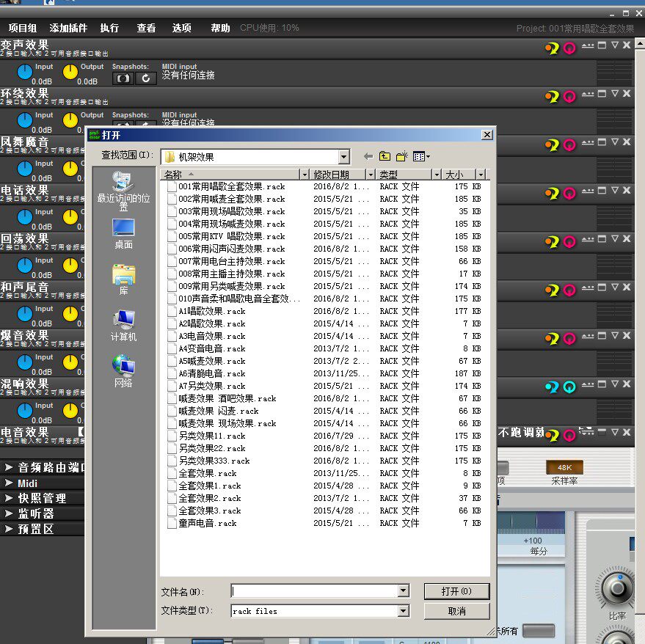Toggle pink power button on 变声效果

pos(569,48)
